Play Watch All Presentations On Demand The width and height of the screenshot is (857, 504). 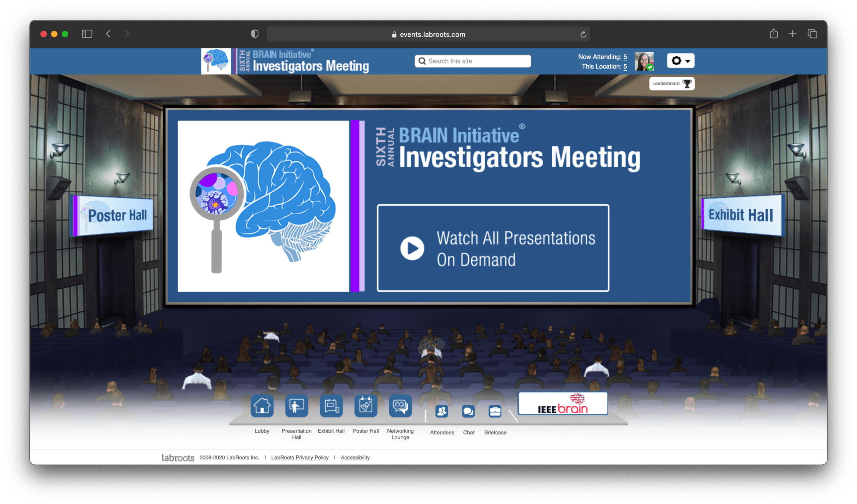tap(493, 248)
